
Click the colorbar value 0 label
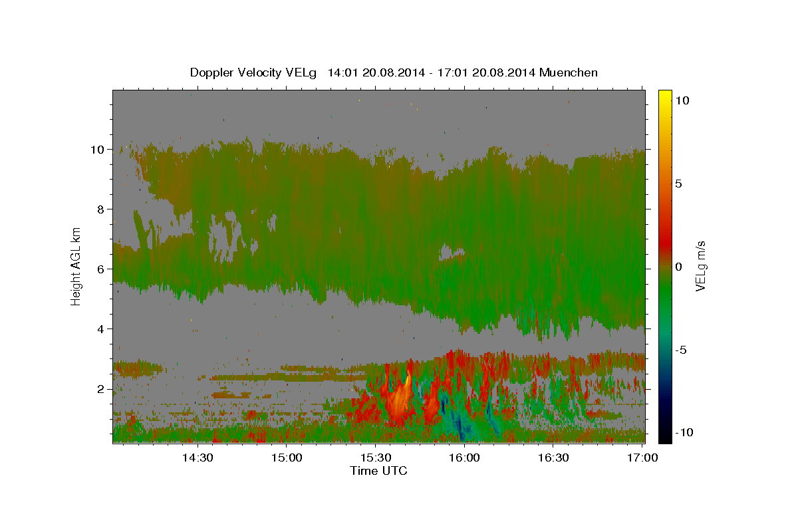679,267
